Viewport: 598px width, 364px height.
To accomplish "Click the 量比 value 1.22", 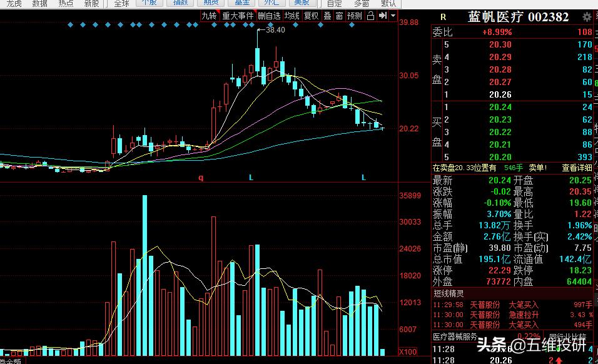I will (x=583, y=214).
